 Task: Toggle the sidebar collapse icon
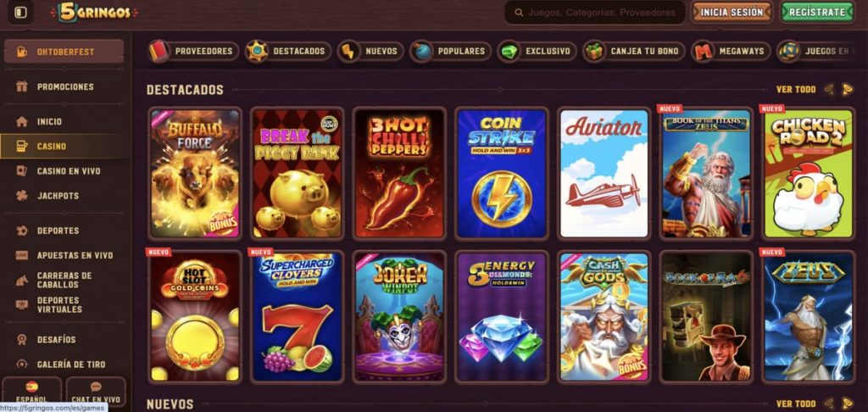click(20, 12)
